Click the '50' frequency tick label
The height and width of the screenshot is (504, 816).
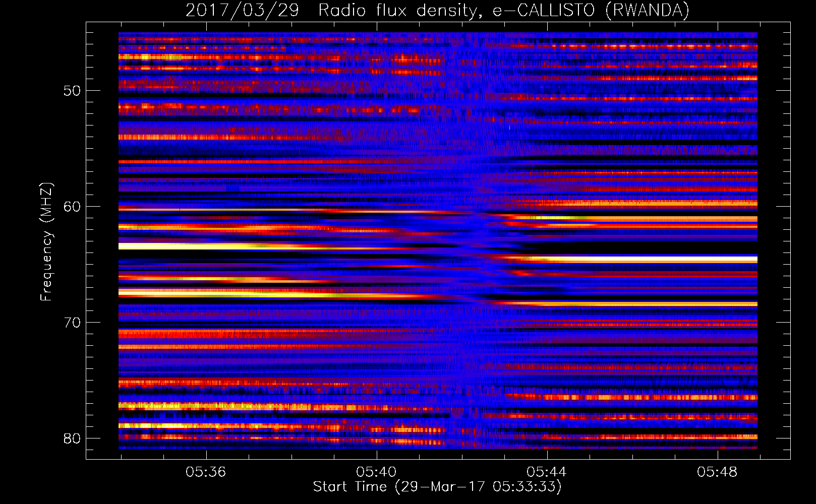click(x=72, y=91)
